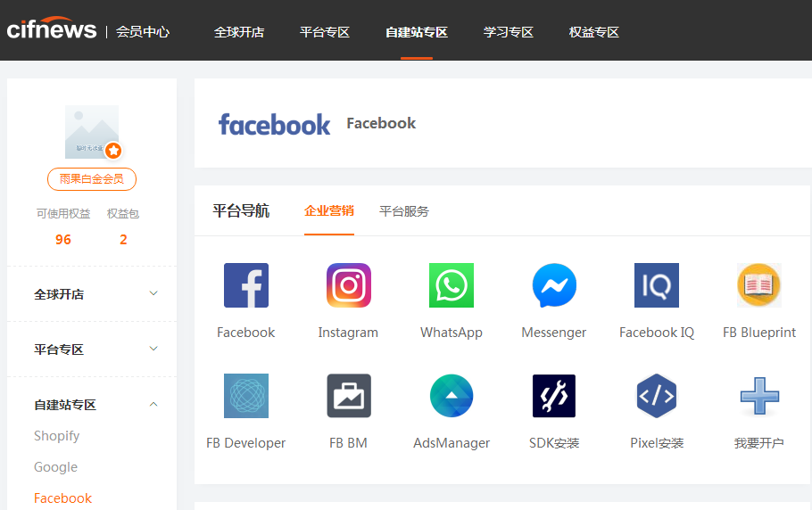Open the FB BM briefcase icon
Screen dimensions: 812x510
349,396
